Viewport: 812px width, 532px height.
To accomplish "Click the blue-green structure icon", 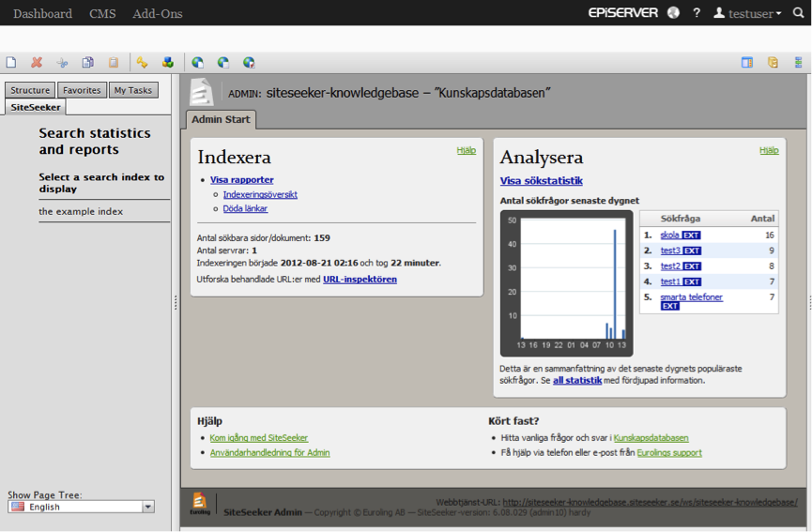I will point(799,63).
